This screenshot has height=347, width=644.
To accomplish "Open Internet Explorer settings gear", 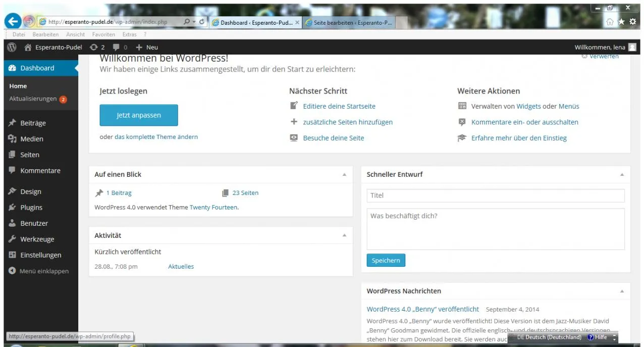I will [x=632, y=22].
